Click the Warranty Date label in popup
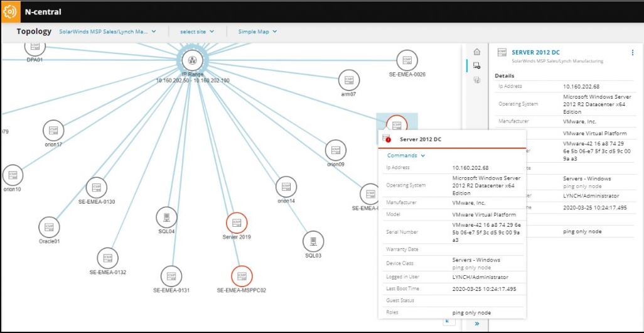Viewport: 644px width, 333px height. click(402, 249)
